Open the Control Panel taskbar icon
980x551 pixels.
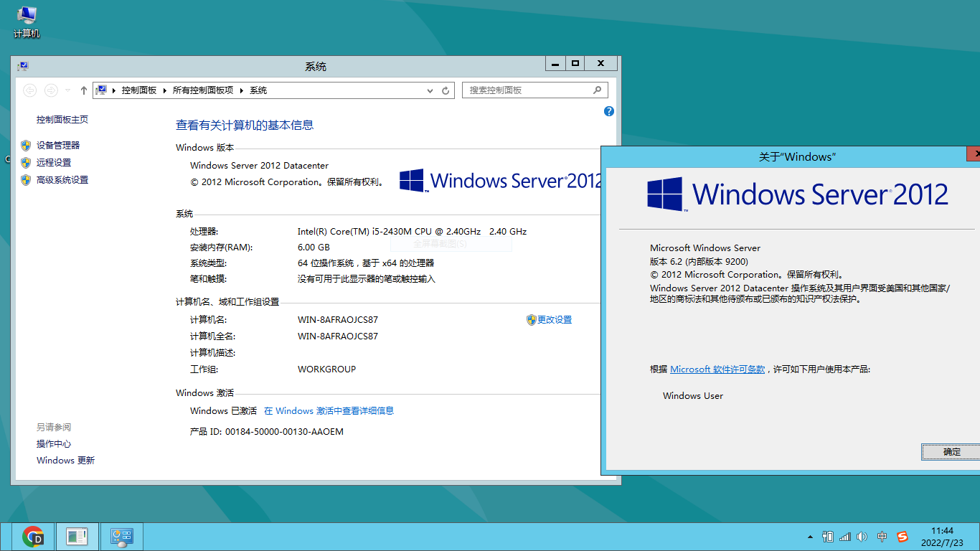pos(122,537)
